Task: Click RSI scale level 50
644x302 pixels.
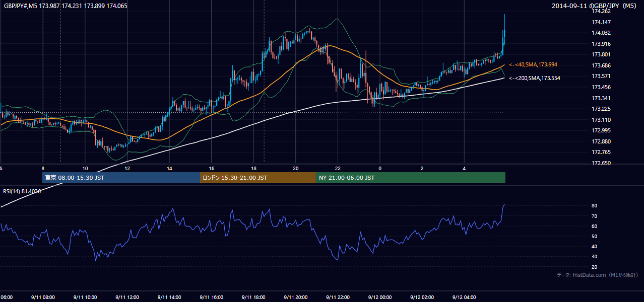Action: (594, 236)
